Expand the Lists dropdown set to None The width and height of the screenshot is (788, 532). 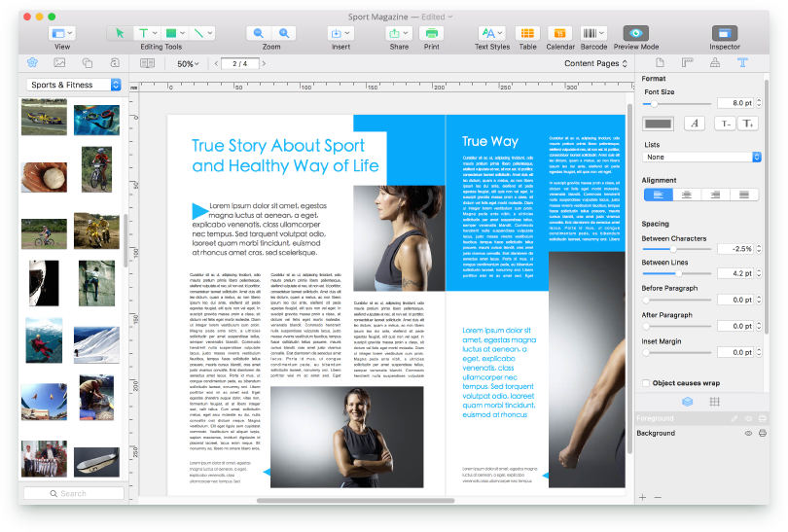coord(701,157)
